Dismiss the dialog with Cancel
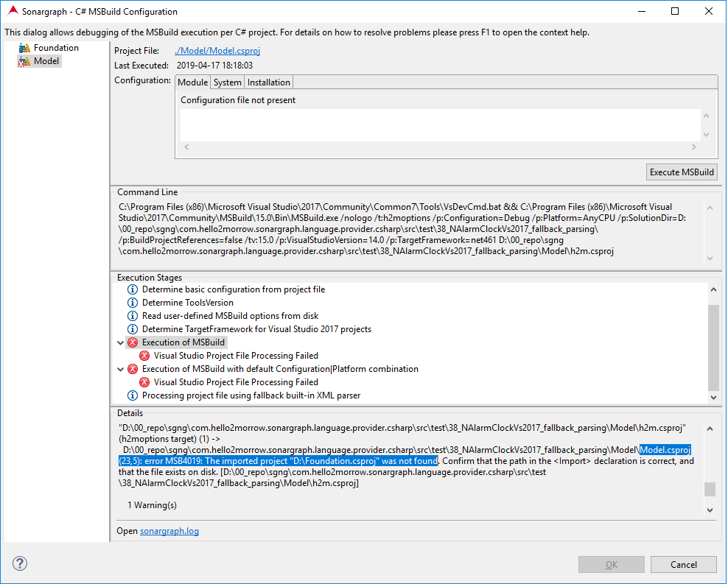The image size is (728, 584). point(683,564)
